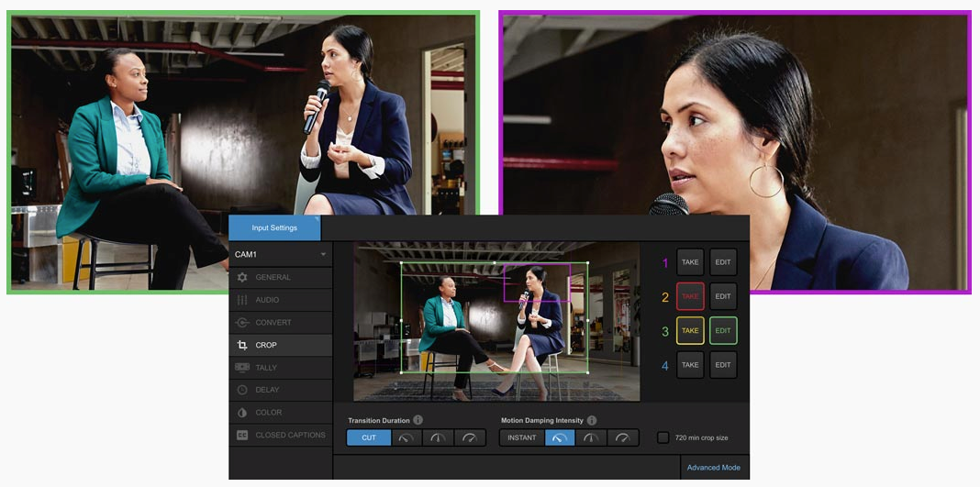The image size is (980, 487).
Task: Enable the 720 min crop size checkbox
Action: click(x=663, y=437)
